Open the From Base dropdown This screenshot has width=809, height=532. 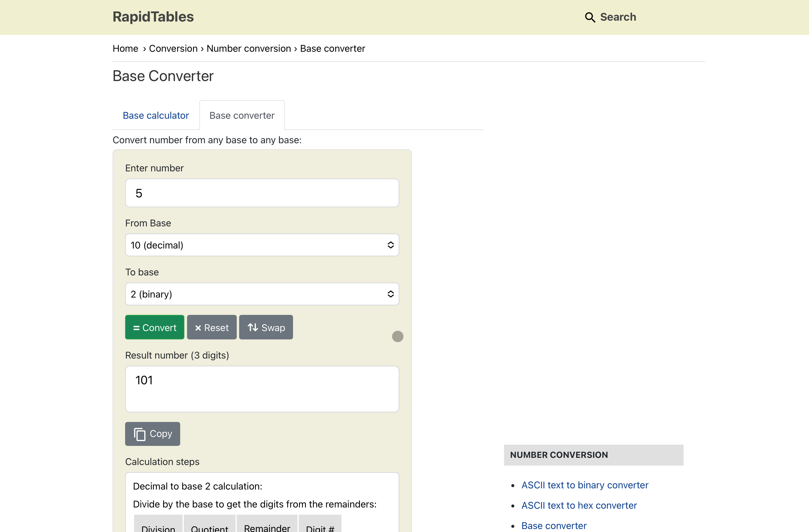click(262, 245)
